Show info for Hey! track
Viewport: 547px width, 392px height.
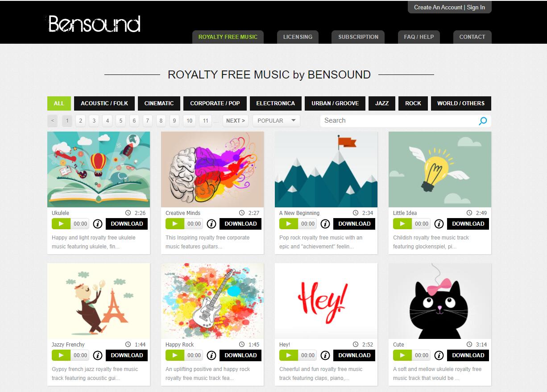(x=325, y=355)
